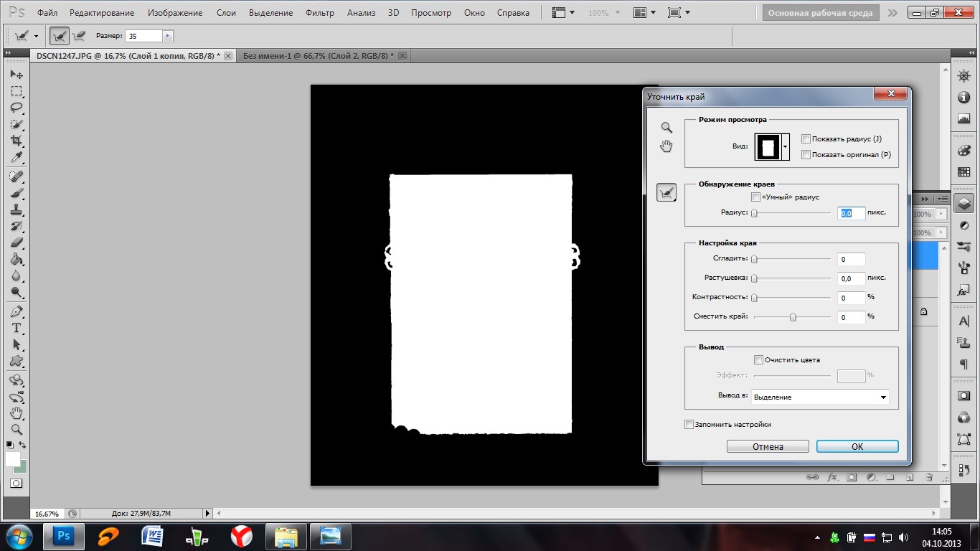The image size is (980, 551).
Task: Open the Styles fx panel icon
Action: [963, 291]
